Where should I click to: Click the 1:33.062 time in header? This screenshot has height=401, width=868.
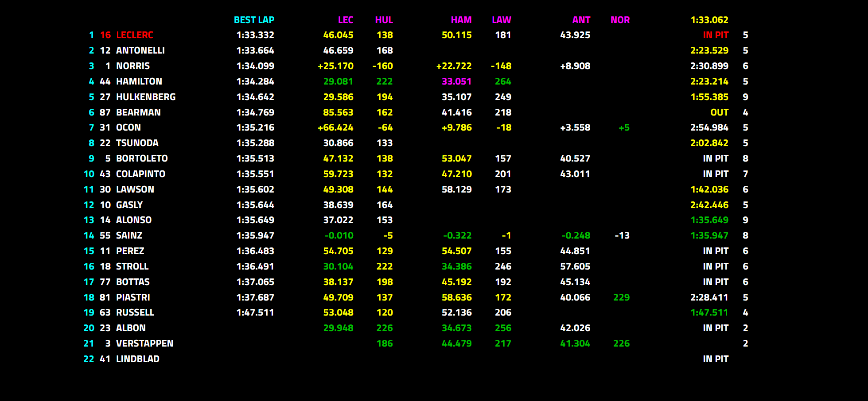709,20
